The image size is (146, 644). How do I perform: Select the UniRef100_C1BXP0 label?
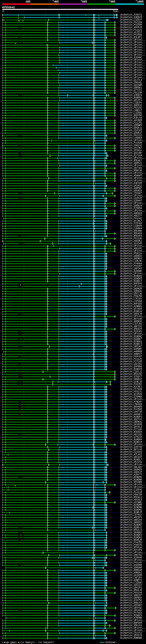click(131, 103)
